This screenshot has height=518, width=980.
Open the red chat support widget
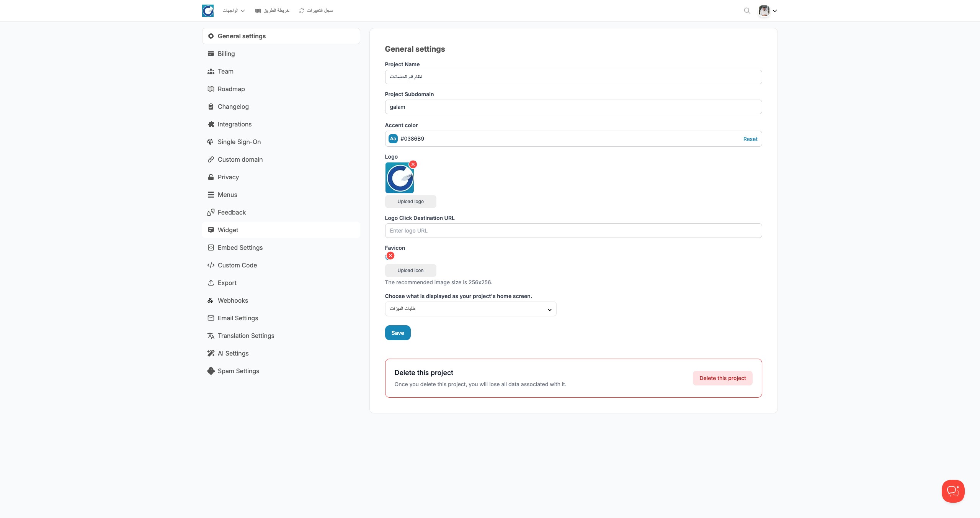click(953, 491)
